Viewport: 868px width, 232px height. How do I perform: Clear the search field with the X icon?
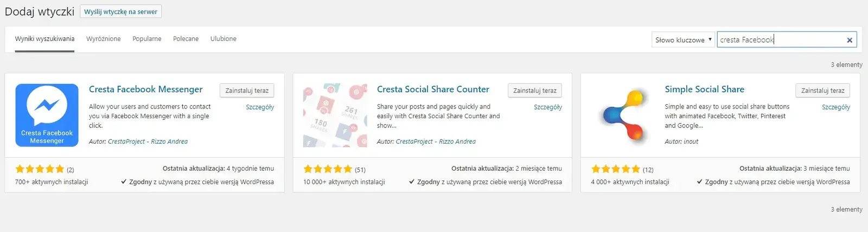coord(850,40)
